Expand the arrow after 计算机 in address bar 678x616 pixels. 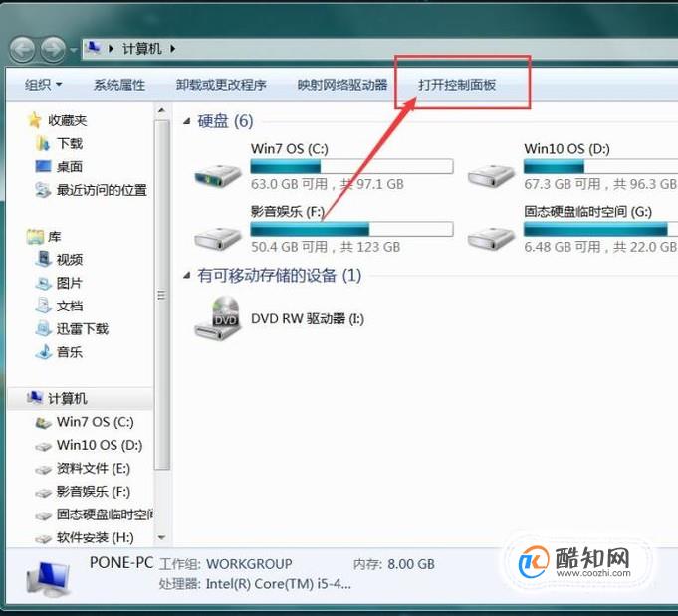(173, 49)
